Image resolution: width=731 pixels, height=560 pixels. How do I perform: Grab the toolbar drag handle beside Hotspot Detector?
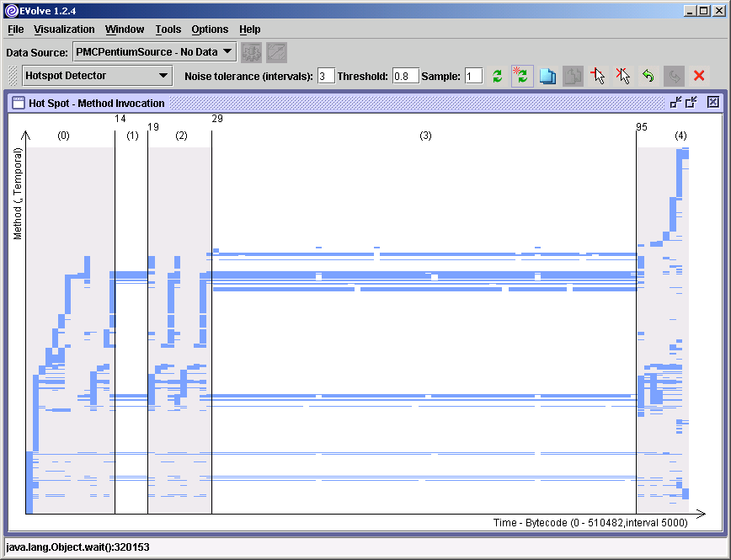point(13,76)
